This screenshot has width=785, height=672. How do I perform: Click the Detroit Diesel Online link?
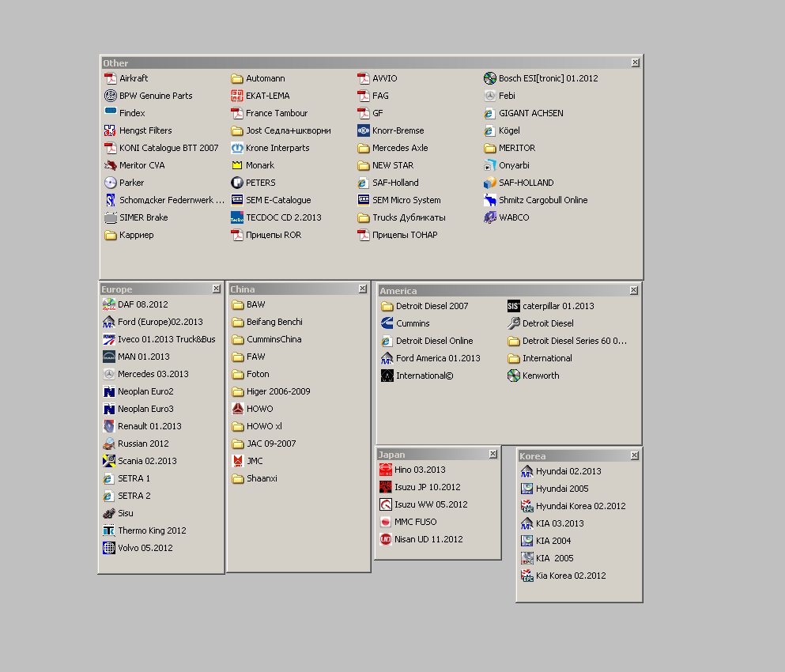(x=434, y=341)
